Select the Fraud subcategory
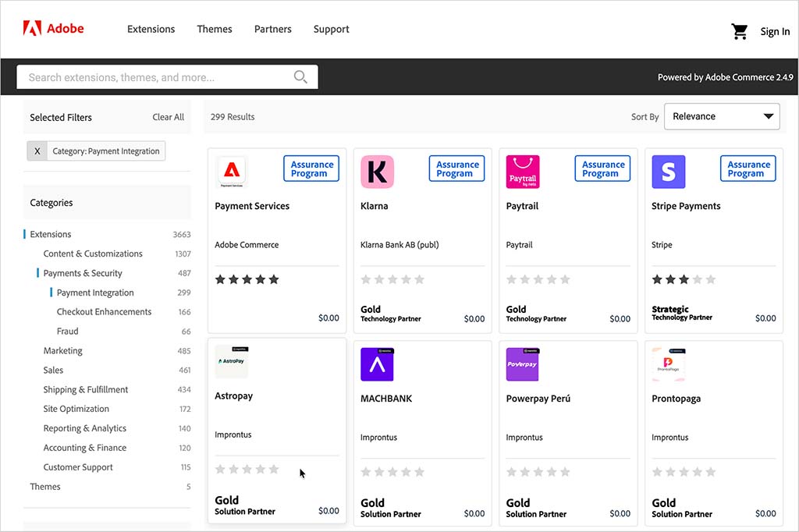 67,332
